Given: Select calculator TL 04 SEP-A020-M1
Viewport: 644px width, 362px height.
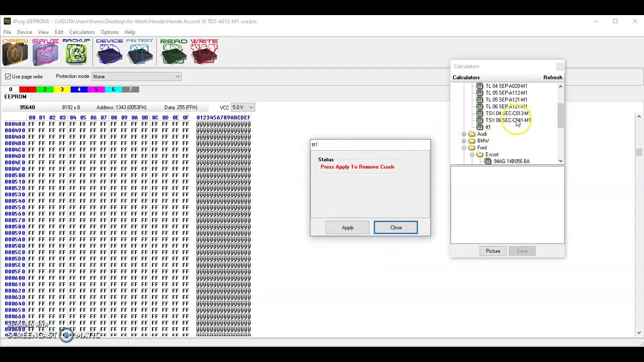Looking at the screenshot, I should pyautogui.click(x=506, y=86).
